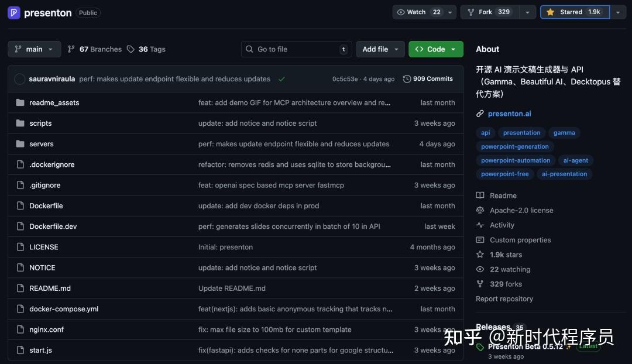
Task: Click the Report repository link
Action: (x=504, y=298)
